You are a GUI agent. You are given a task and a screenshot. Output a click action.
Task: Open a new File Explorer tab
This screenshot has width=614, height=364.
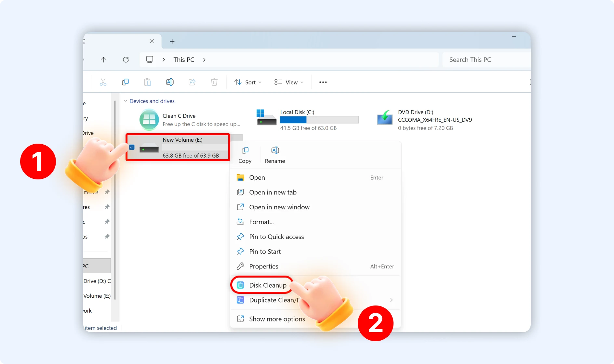[172, 41]
